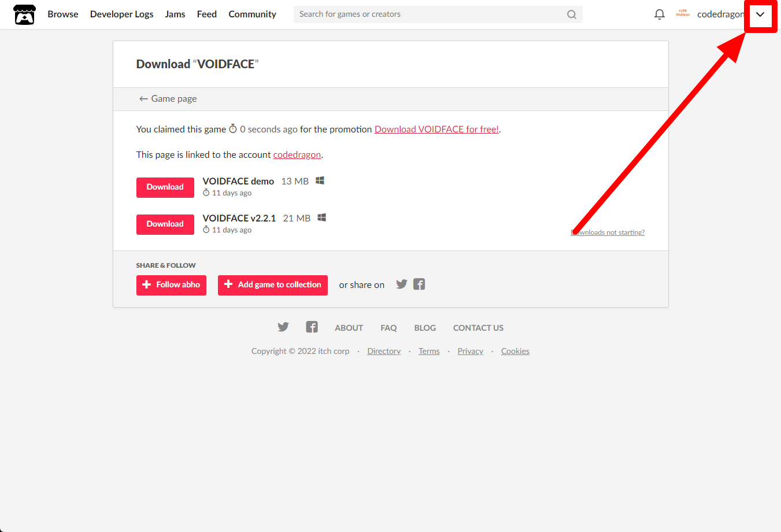Add game to collection
This screenshot has width=781, height=532.
pyautogui.click(x=273, y=285)
